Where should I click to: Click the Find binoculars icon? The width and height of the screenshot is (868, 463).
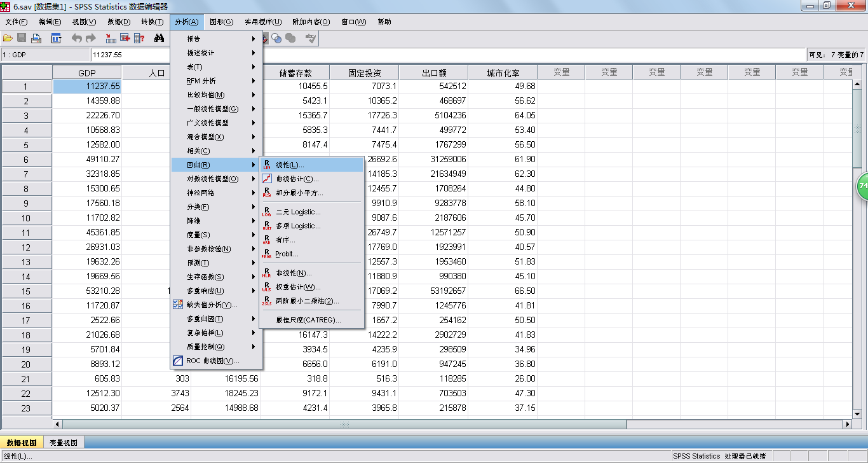coord(159,38)
